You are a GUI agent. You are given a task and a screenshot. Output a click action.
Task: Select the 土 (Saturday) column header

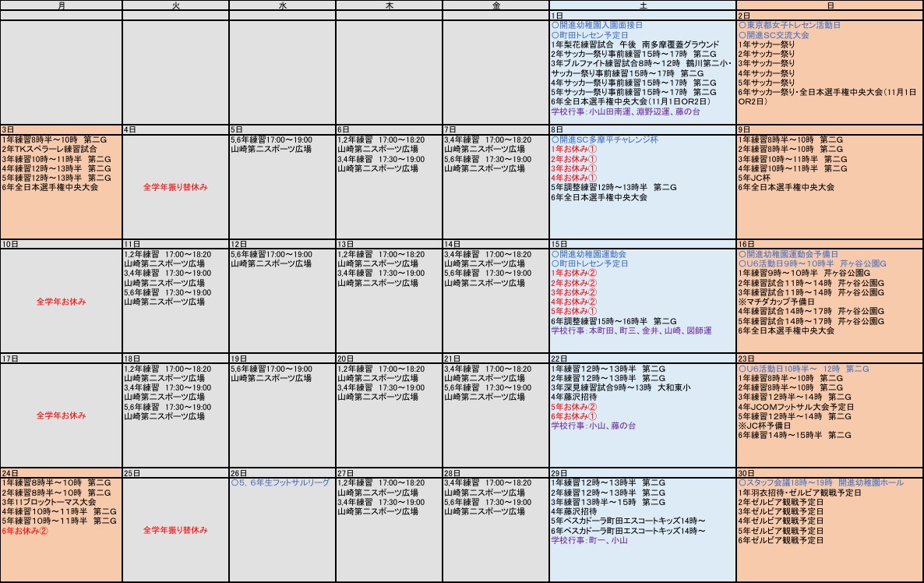(642, 5)
